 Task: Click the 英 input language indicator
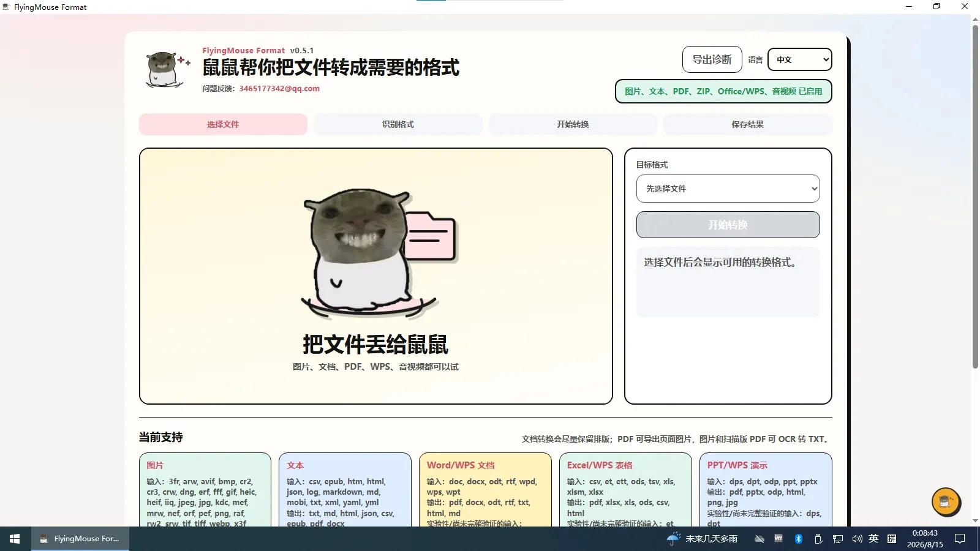click(873, 539)
